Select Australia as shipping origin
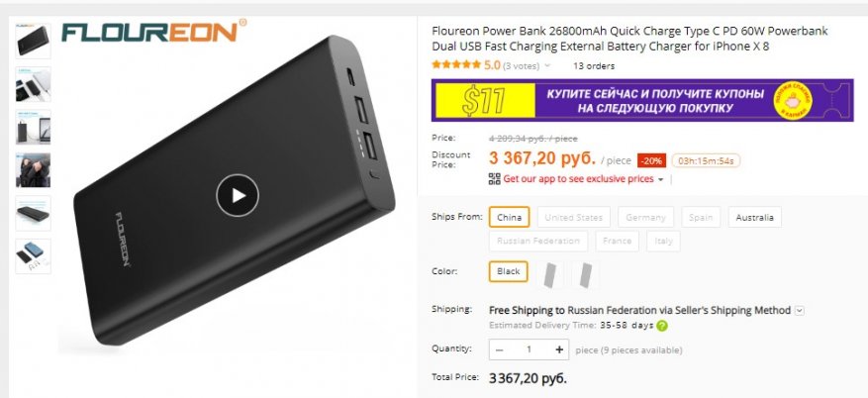868x398 pixels. (x=754, y=218)
